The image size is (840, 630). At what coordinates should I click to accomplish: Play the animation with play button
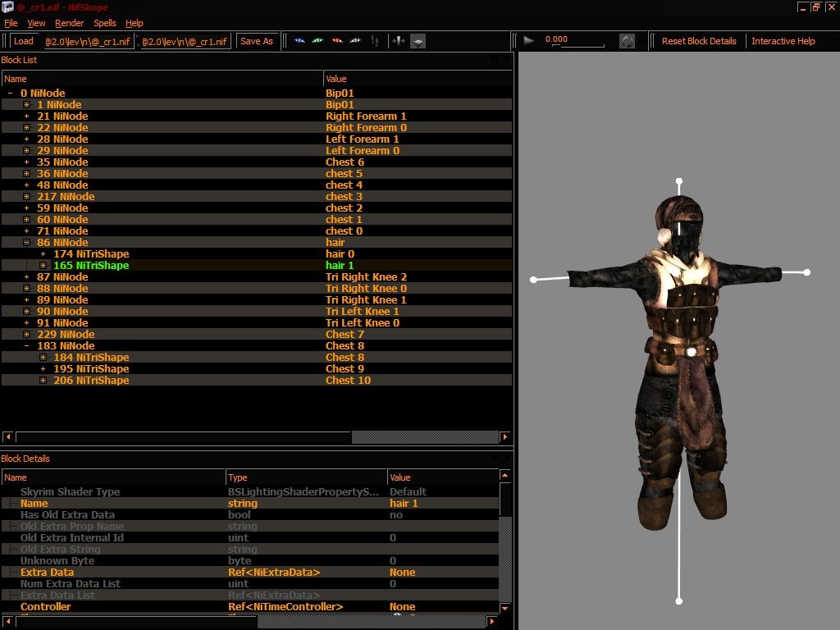click(x=529, y=41)
